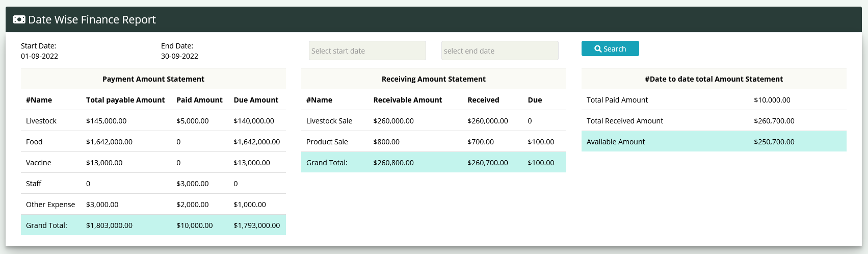The width and height of the screenshot is (868, 254).
Task: Click the 'Date Wise Finance Report' title
Action: [92, 19]
